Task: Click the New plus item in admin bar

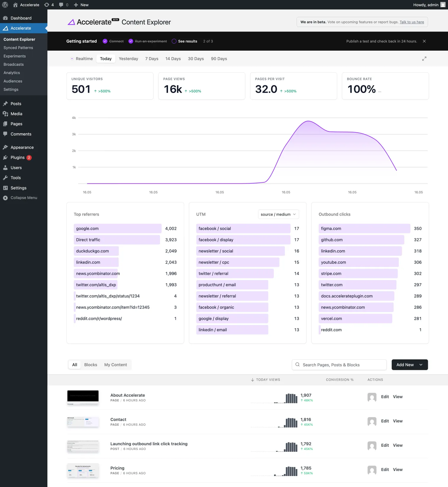Action: click(81, 5)
